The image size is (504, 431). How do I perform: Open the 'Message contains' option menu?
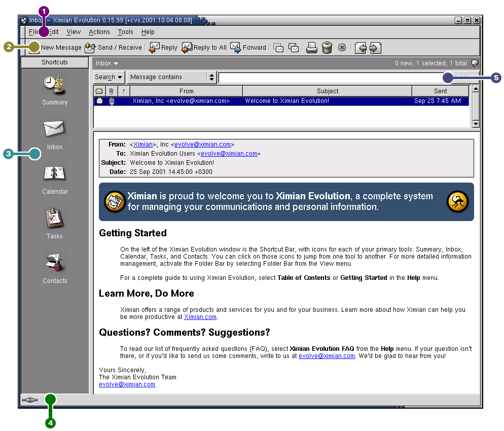click(172, 77)
